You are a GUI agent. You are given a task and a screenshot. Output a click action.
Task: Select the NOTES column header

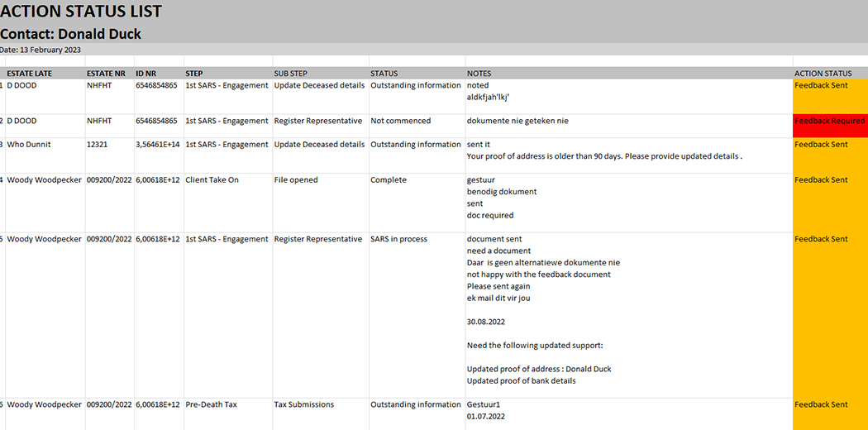point(479,74)
